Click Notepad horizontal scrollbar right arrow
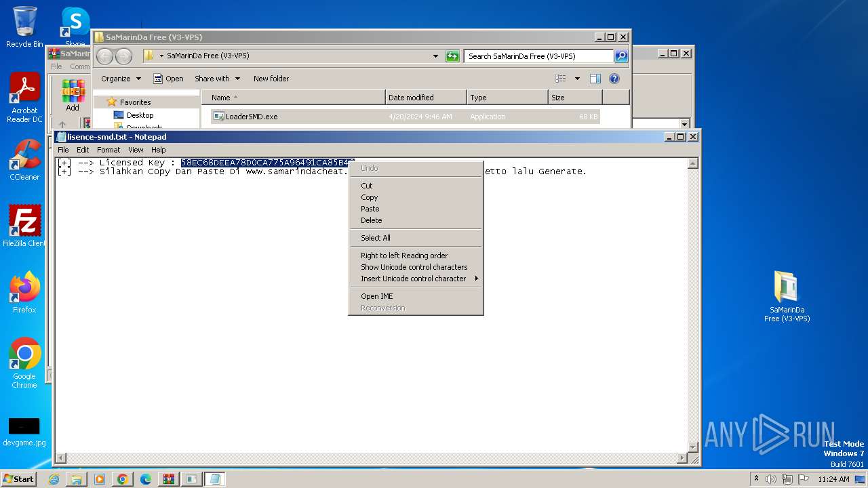The width and height of the screenshot is (868, 488). point(682,458)
